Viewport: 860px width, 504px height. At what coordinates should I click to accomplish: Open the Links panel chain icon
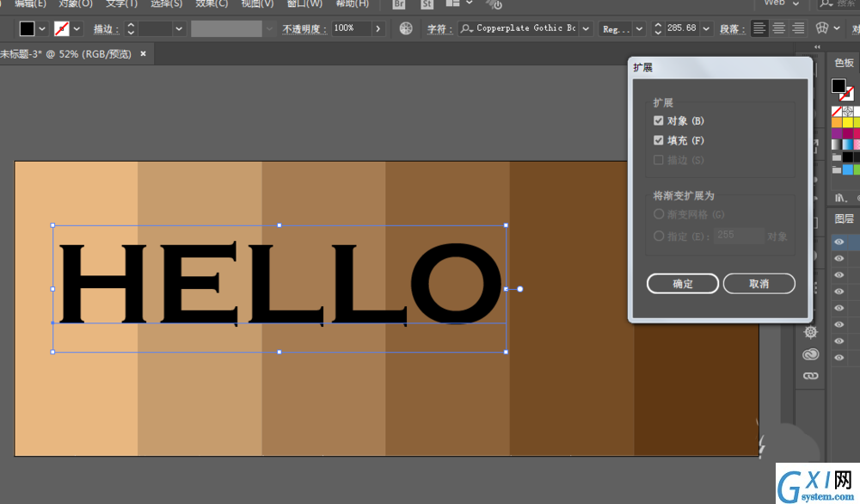tap(811, 376)
